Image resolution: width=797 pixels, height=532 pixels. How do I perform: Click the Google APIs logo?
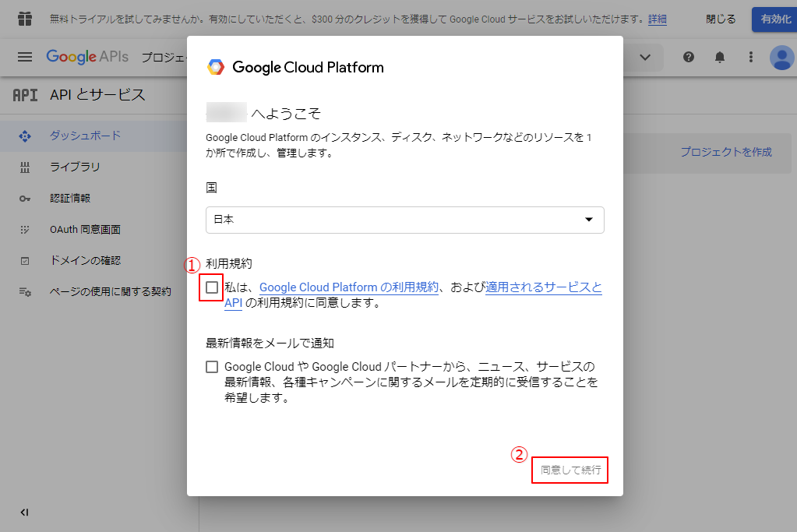pyautogui.click(x=86, y=57)
